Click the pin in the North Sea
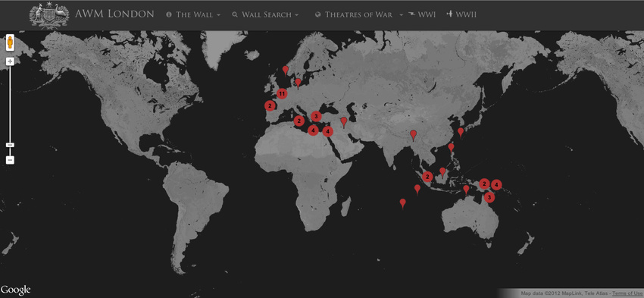 (x=286, y=71)
